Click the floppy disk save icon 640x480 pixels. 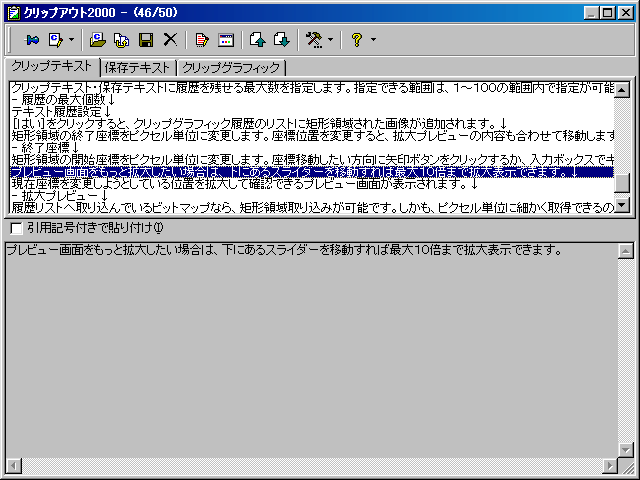tap(146, 40)
